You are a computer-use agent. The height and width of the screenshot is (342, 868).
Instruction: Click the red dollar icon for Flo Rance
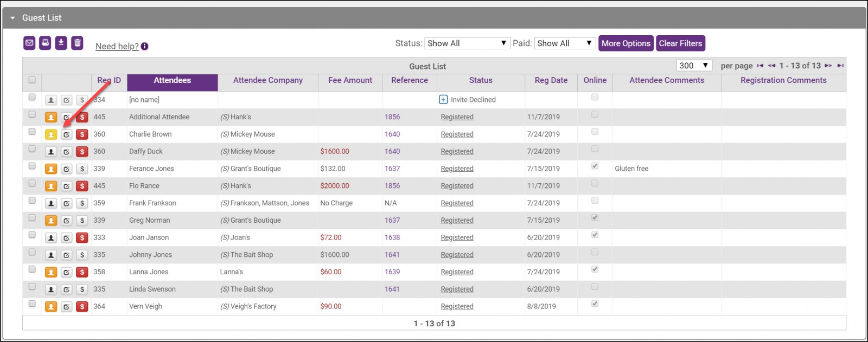[x=82, y=186]
